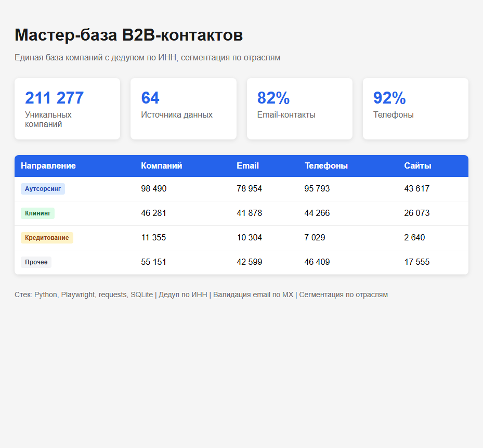
Task: Click the Компаний column header
Action: 161,166
